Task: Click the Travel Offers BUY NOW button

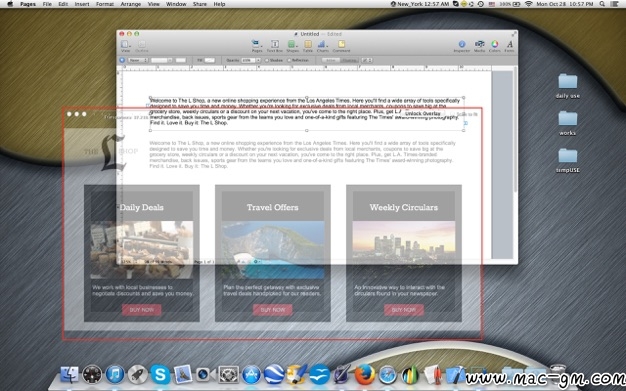Action: (273, 310)
